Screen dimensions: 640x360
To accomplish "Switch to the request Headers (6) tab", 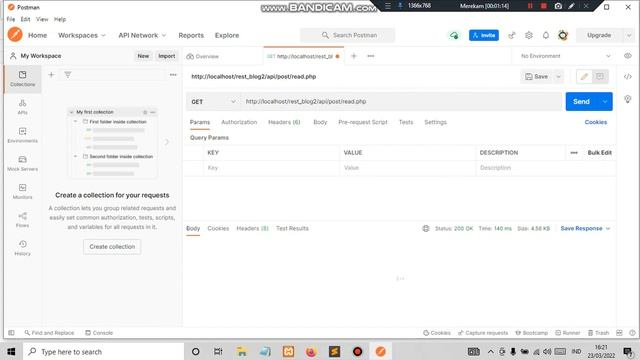I will [284, 122].
